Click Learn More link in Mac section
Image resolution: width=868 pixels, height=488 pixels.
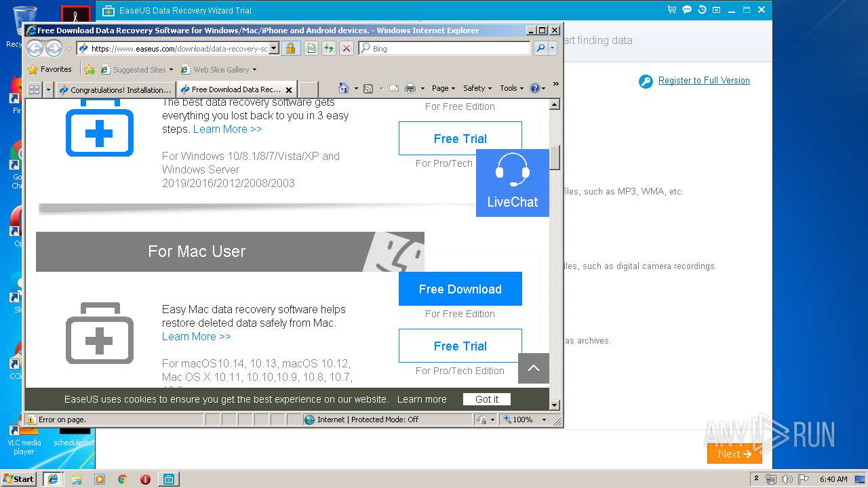coord(197,336)
